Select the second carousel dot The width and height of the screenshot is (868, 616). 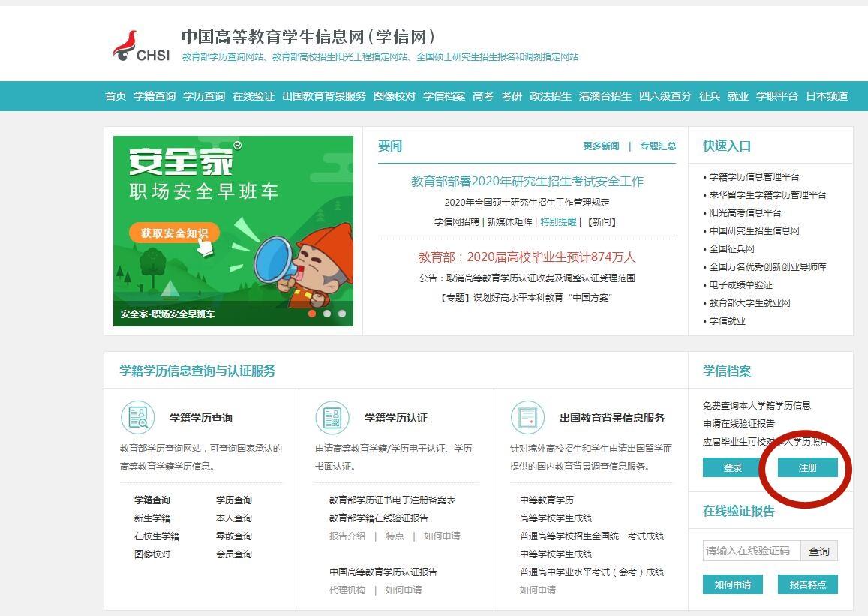coord(327,314)
